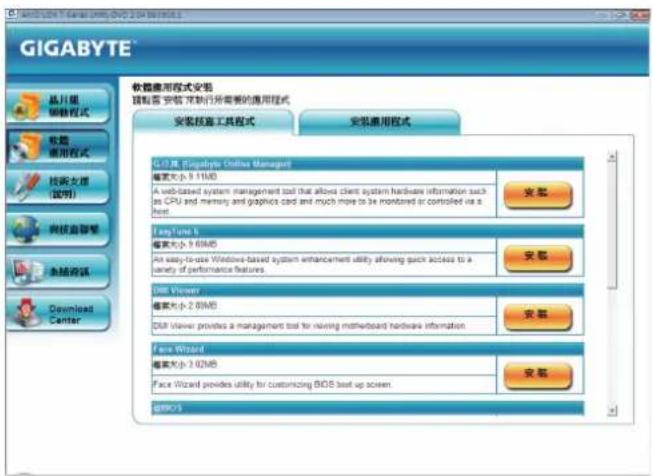Open the technical support (技術支援) tools section

(x=59, y=187)
